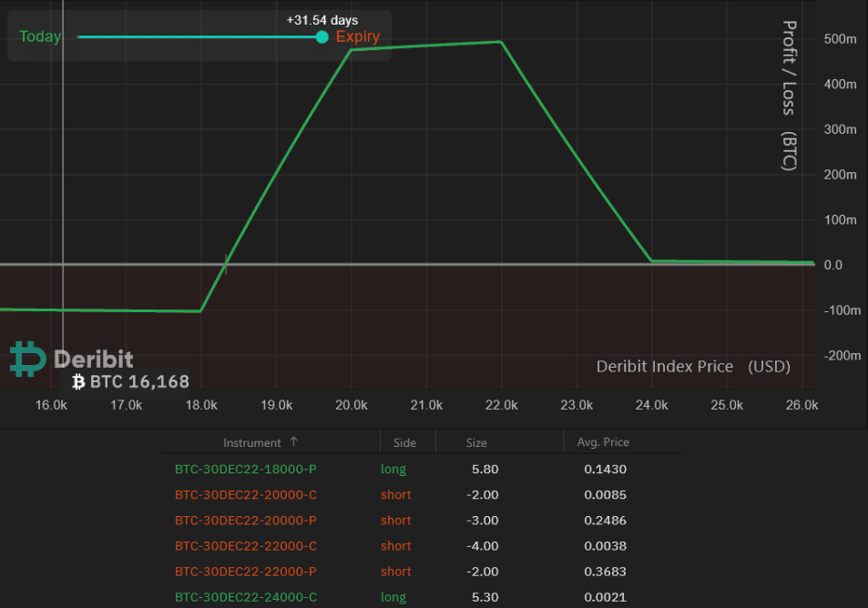Click the 22.0k label on price axis
Viewport: 868px width, 608px height.
(x=502, y=405)
